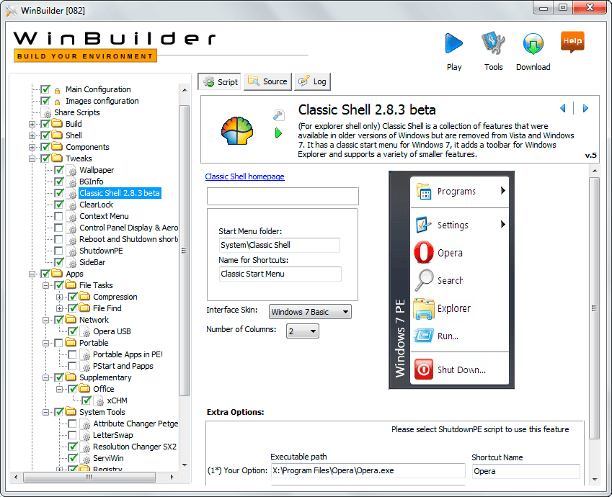Click the orange Help speech bubble

pyautogui.click(x=572, y=42)
